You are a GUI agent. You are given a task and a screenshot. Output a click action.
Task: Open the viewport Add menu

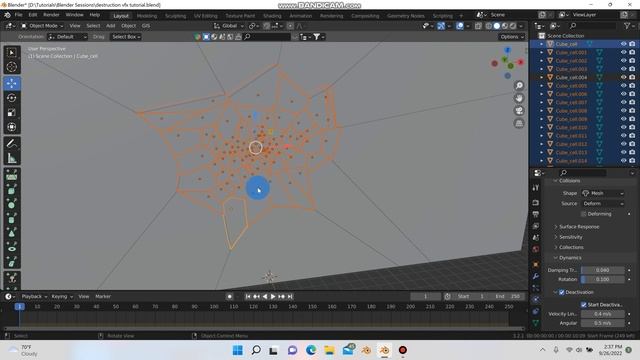tap(111, 26)
